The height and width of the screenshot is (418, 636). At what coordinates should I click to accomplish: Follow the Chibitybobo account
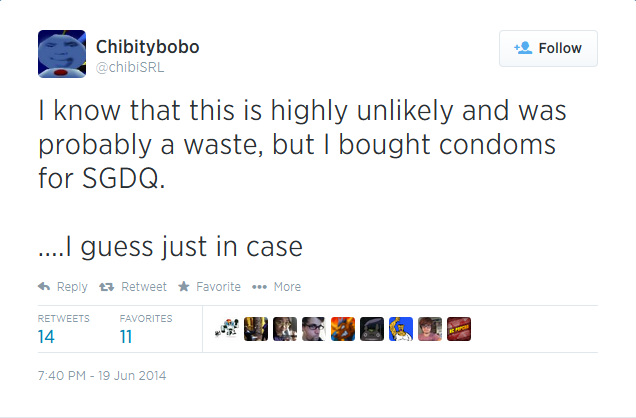pos(548,48)
